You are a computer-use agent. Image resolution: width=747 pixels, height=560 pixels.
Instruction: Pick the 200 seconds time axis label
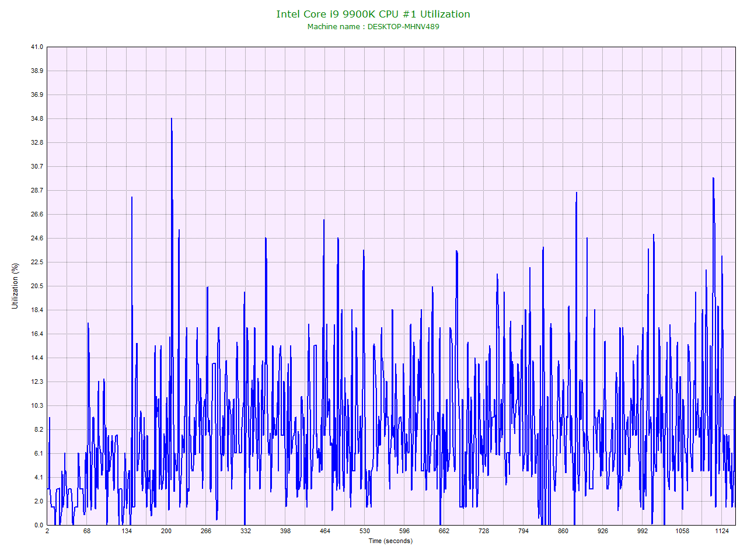166,531
